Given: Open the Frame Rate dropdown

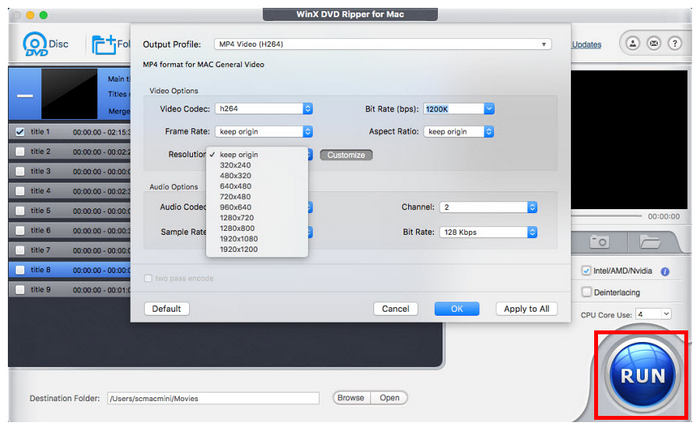Looking at the screenshot, I should click(264, 131).
